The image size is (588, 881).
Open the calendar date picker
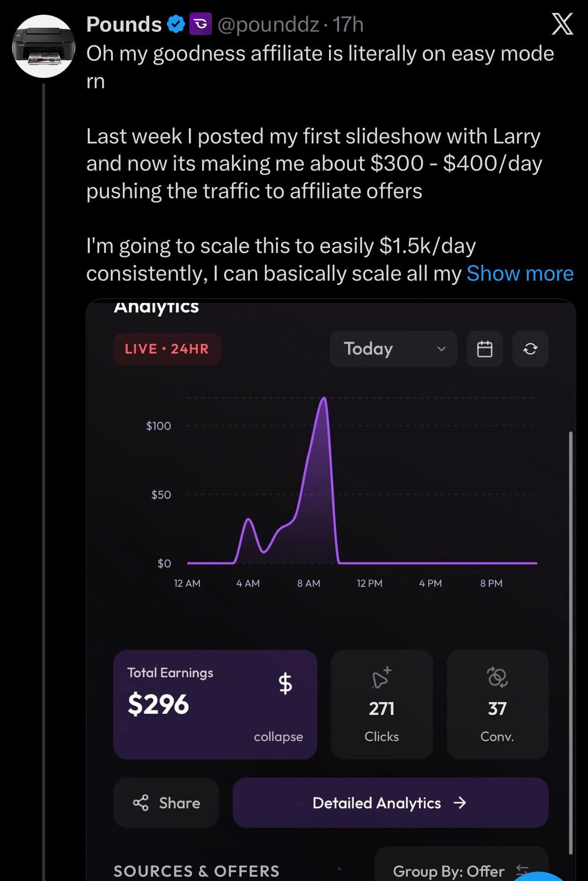click(485, 349)
